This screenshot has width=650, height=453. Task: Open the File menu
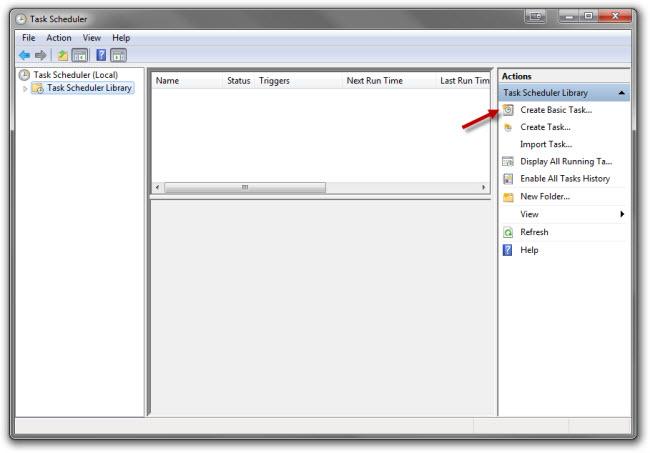pyautogui.click(x=29, y=38)
